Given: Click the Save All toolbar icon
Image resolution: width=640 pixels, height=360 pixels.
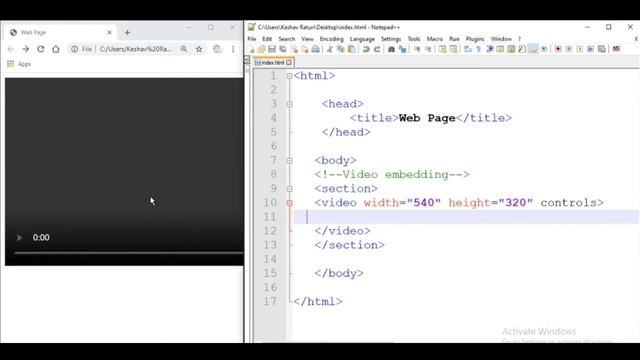Looking at the screenshot, I should pos(282,49).
